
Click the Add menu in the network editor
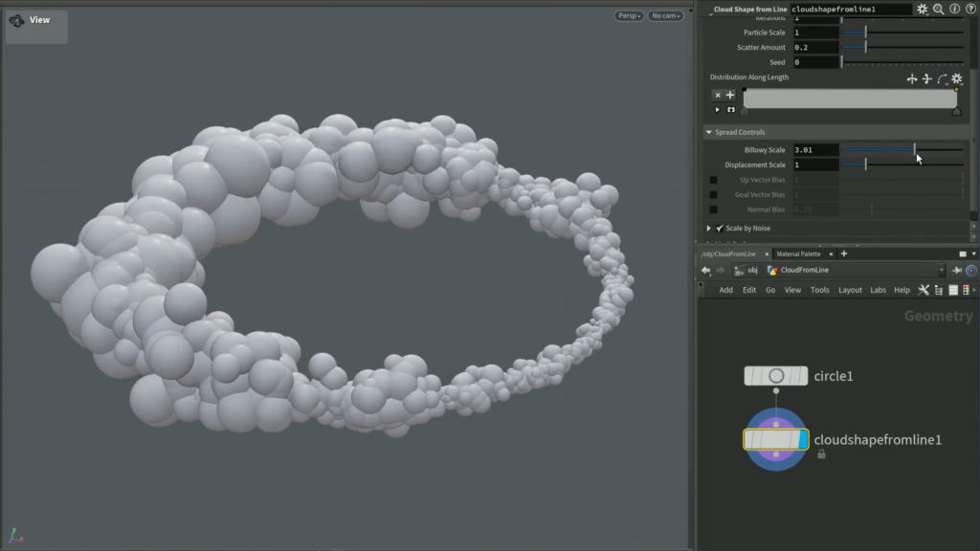point(726,289)
